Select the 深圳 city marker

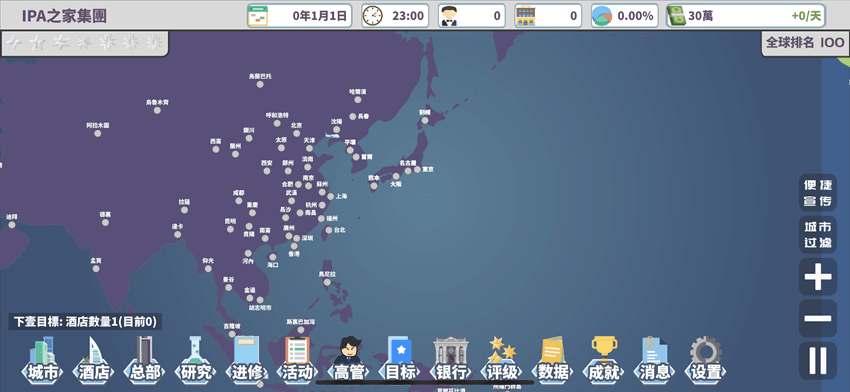tap(297, 239)
